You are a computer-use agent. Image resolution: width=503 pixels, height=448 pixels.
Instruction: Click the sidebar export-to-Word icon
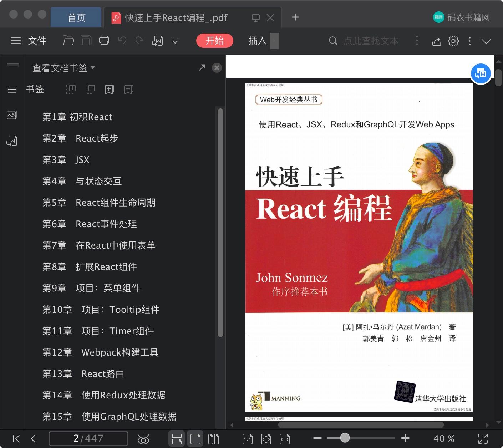click(12, 141)
